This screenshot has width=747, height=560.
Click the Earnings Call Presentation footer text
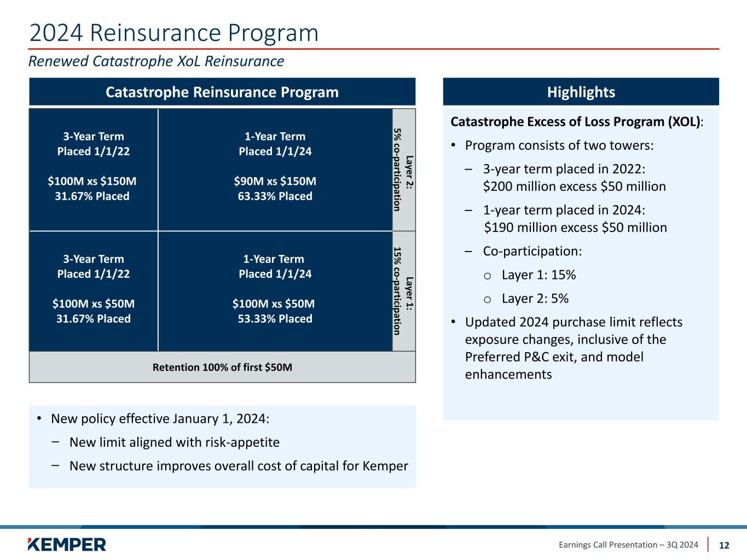628,545
